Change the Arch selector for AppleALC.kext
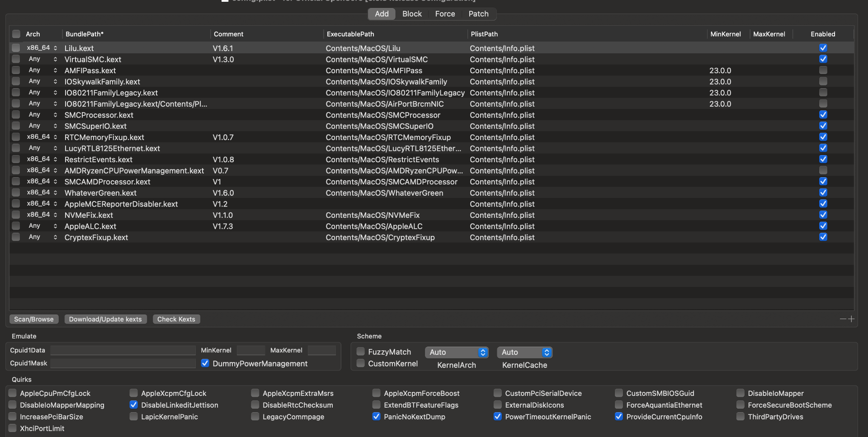This screenshot has width=868, height=437. point(55,226)
